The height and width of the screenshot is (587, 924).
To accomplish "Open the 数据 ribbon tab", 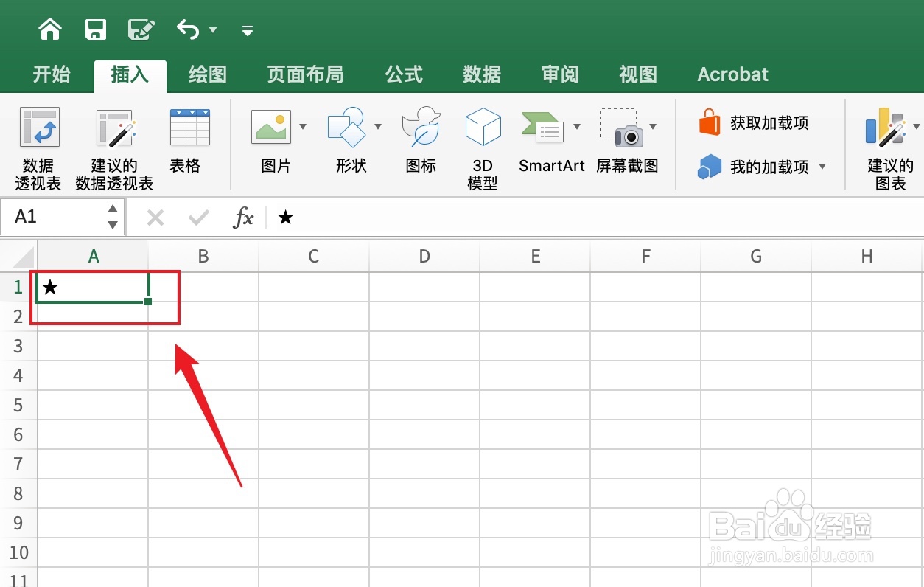I will (x=482, y=74).
